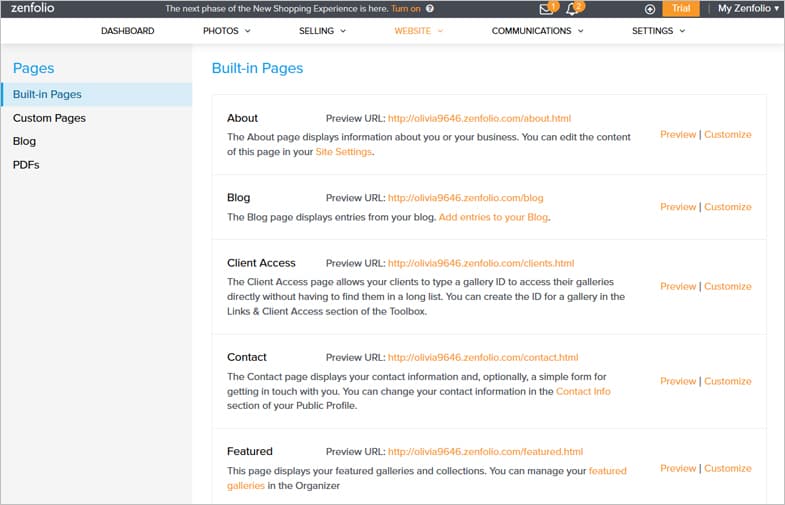Click the Contact section title
Screen dimensions: 785x505
[247, 357]
